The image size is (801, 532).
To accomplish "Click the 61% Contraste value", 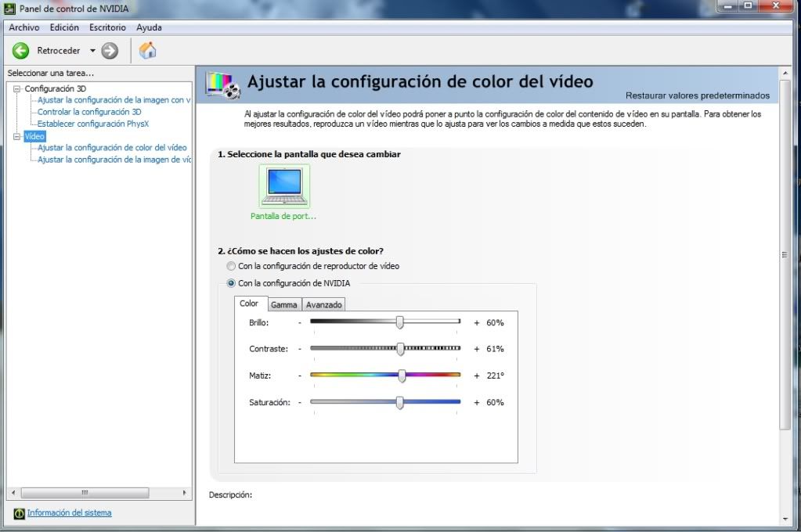I will click(495, 349).
